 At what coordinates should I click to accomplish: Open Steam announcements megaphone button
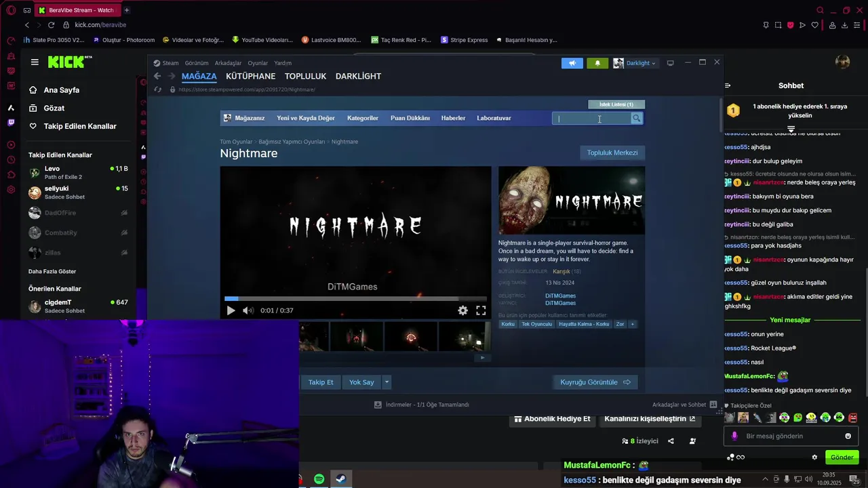pyautogui.click(x=572, y=63)
